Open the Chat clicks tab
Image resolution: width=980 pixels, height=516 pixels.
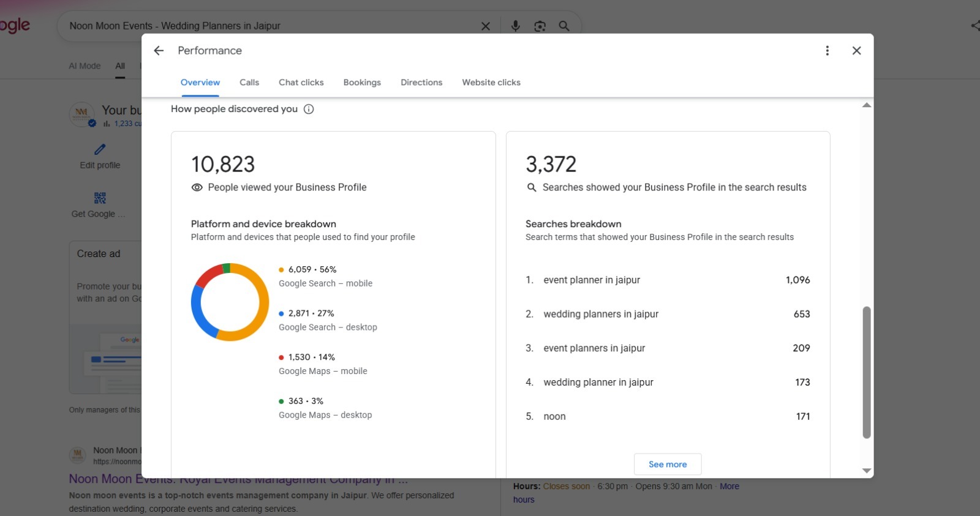click(301, 83)
